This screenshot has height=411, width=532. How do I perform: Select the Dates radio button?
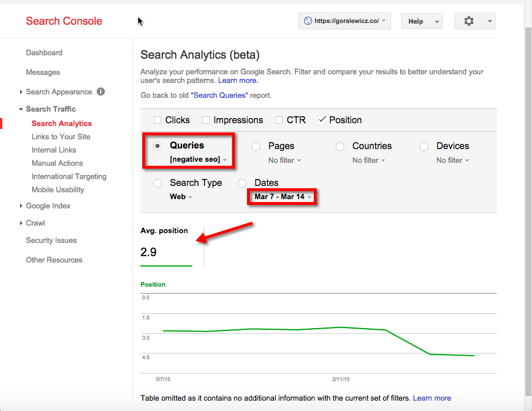242,183
